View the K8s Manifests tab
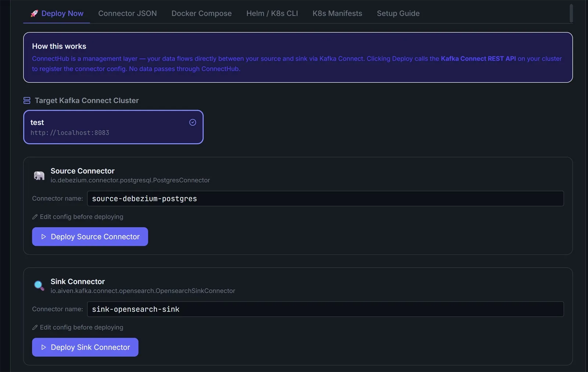This screenshot has height=372, width=588. (337, 13)
